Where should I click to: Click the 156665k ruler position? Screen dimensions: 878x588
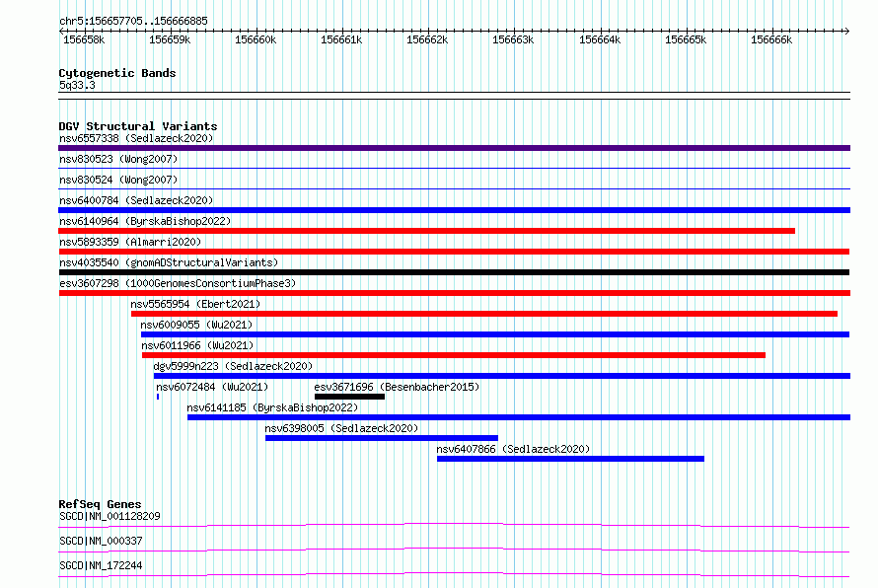(686, 39)
